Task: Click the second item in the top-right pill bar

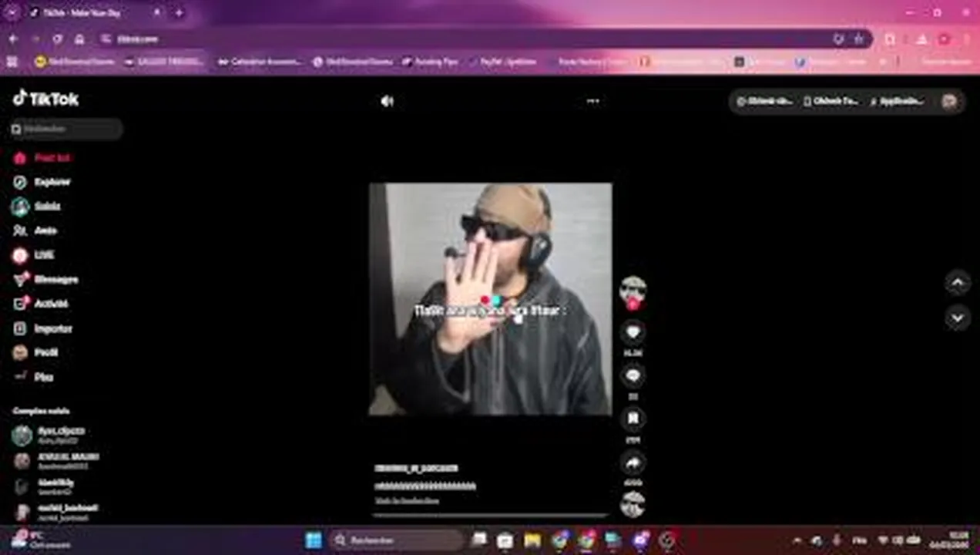Action: [x=831, y=101]
